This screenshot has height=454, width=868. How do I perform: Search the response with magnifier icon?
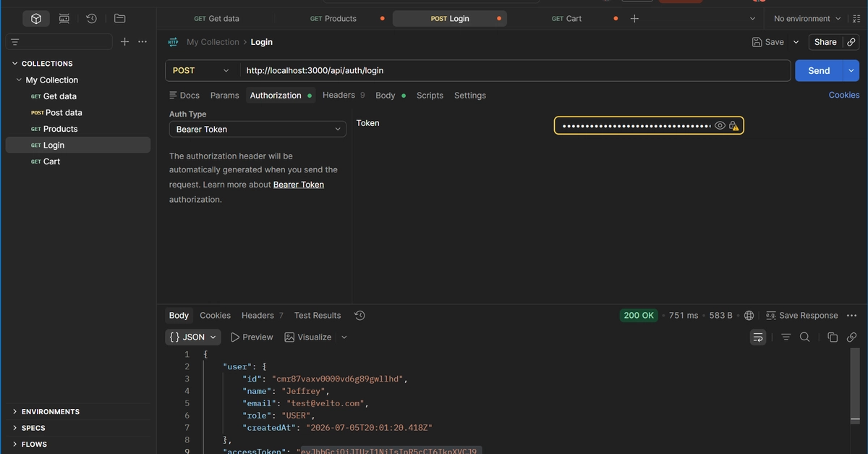click(804, 337)
